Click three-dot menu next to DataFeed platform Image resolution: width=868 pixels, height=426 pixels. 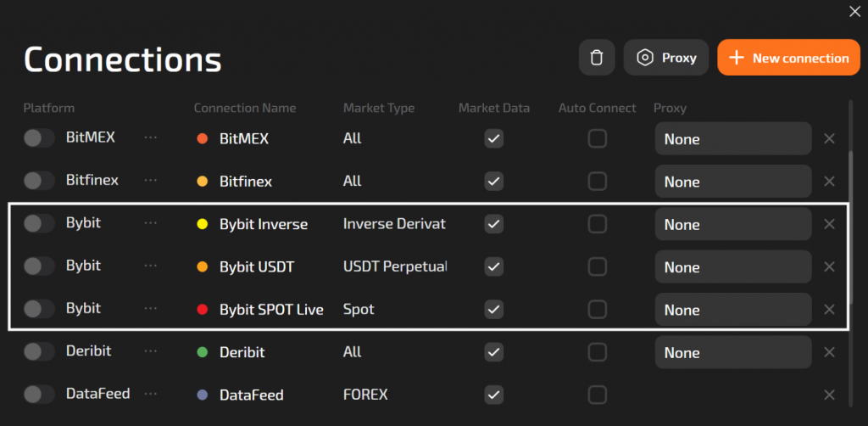pos(151,395)
